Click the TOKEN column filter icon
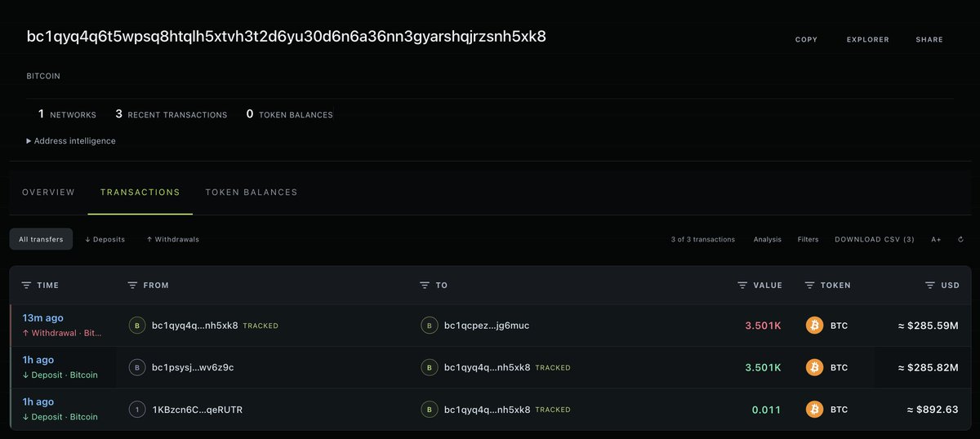The image size is (980, 439). click(809, 286)
